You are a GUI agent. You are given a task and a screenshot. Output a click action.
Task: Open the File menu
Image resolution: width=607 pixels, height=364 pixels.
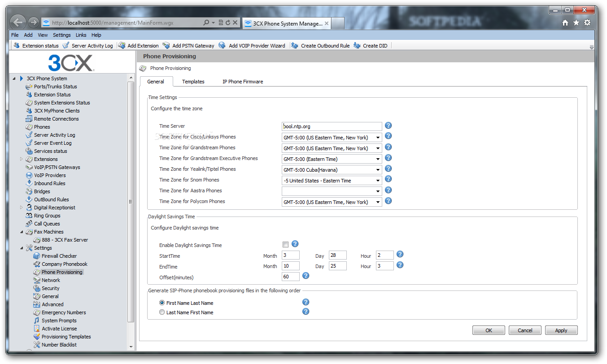point(15,35)
